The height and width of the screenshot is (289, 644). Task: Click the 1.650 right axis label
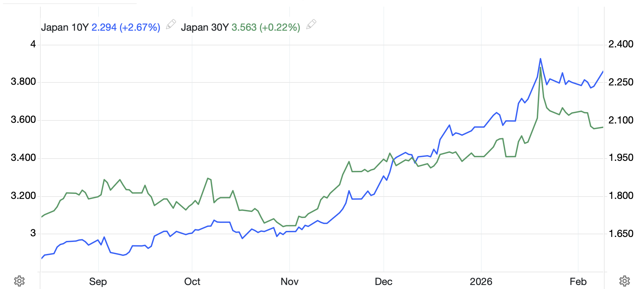click(621, 234)
